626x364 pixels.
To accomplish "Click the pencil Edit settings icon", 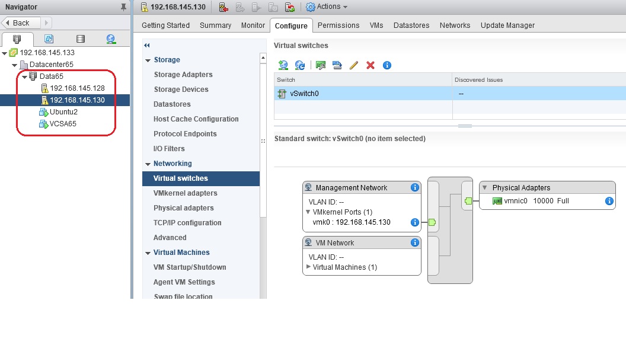I will tap(354, 65).
